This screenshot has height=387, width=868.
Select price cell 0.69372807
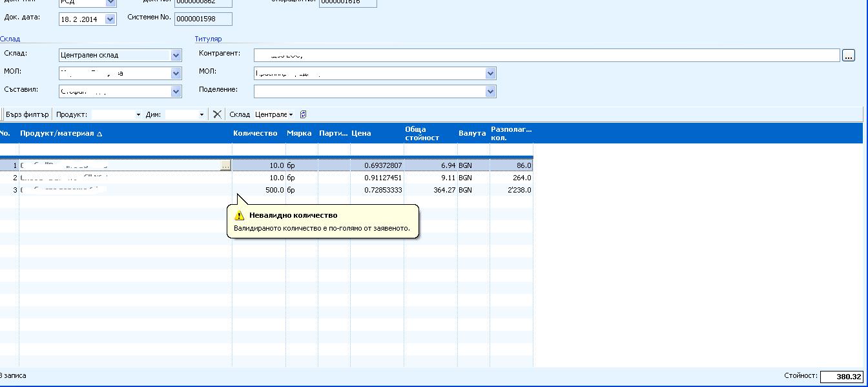(377, 166)
